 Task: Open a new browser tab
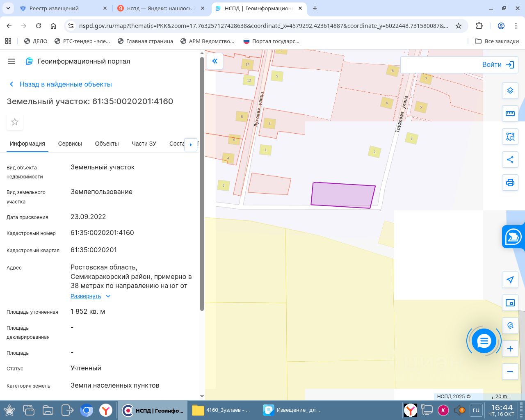315,8
